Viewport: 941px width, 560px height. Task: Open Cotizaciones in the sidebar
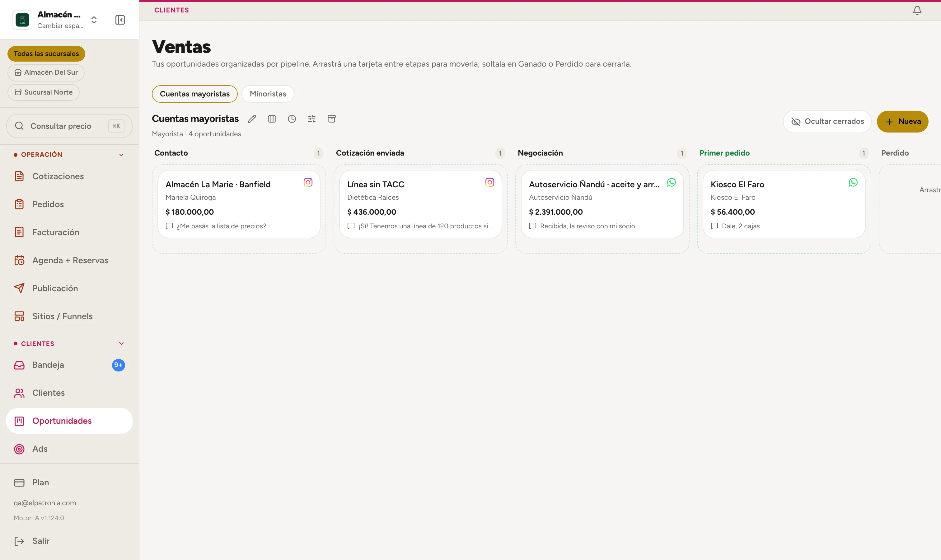click(69, 176)
